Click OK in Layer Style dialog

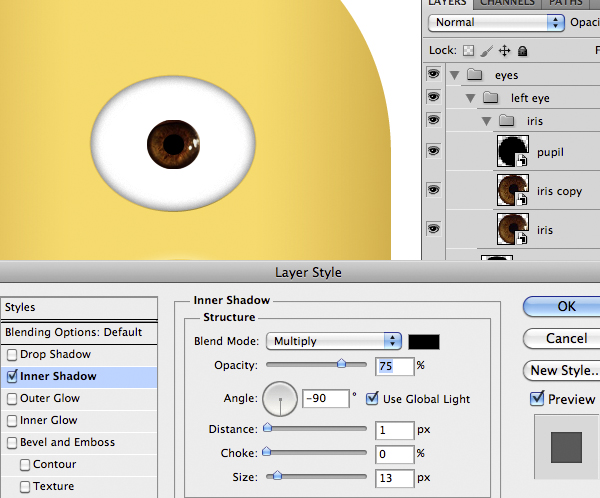coord(564,306)
